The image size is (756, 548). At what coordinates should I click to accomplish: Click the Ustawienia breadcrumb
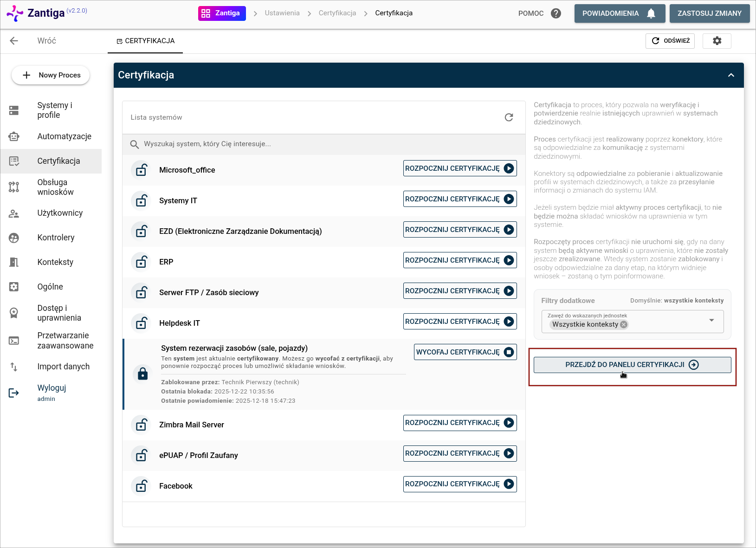coord(282,13)
